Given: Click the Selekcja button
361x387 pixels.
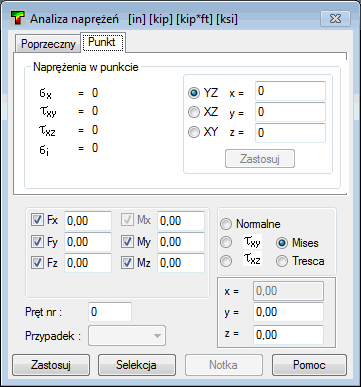Looking at the screenshot, I should pos(137,365).
